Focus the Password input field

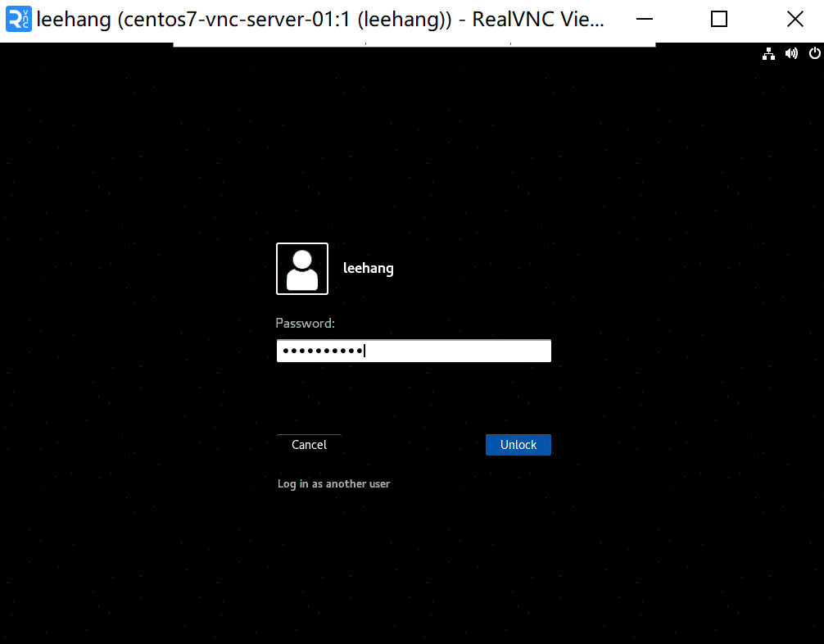[x=414, y=350]
